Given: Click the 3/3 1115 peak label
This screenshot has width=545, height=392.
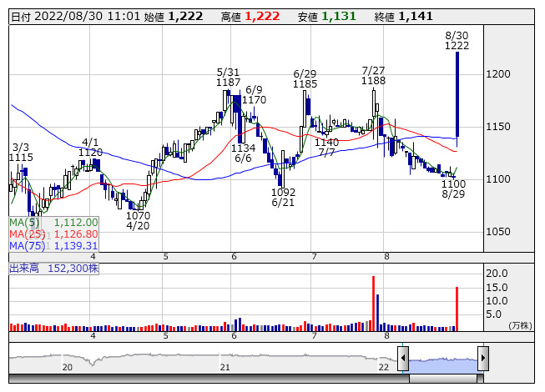Looking at the screenshot, I should click(x=21, y=152).
